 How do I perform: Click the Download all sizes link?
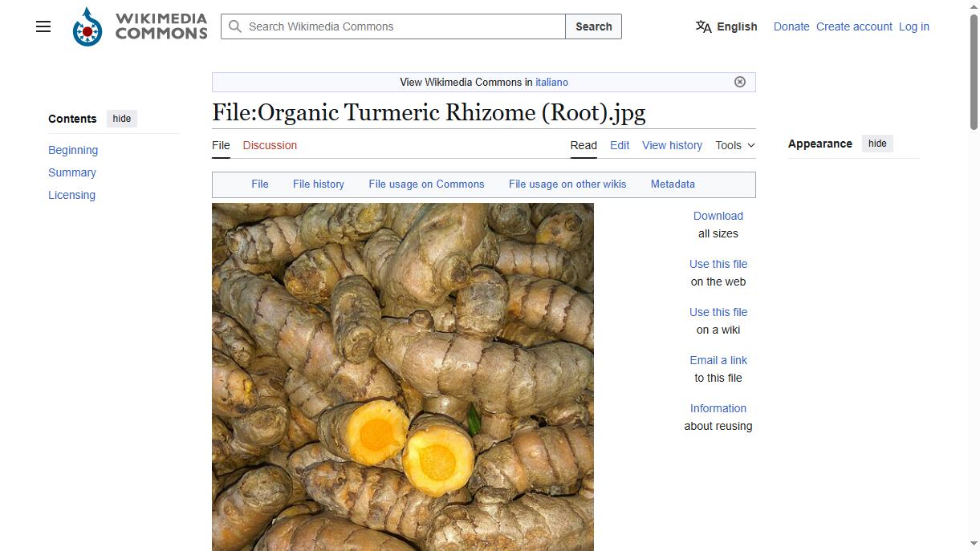(718, 216)
